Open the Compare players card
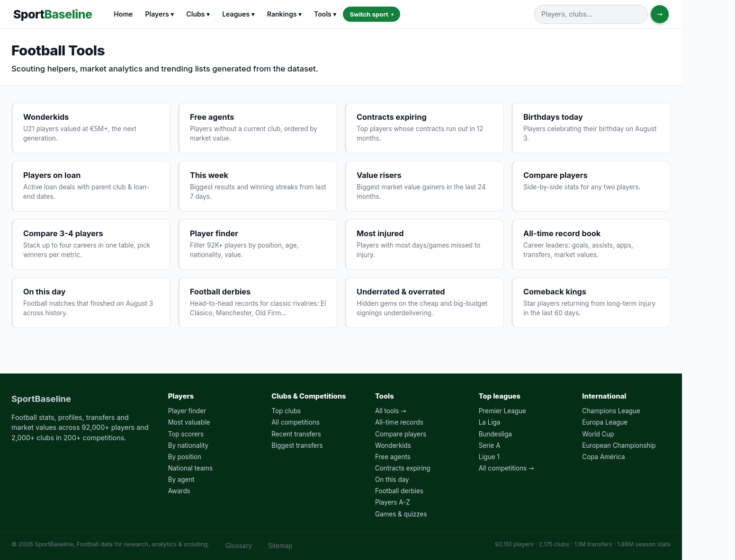The width and height of the screenshot is (735, 560). click(x=591, y=186)
